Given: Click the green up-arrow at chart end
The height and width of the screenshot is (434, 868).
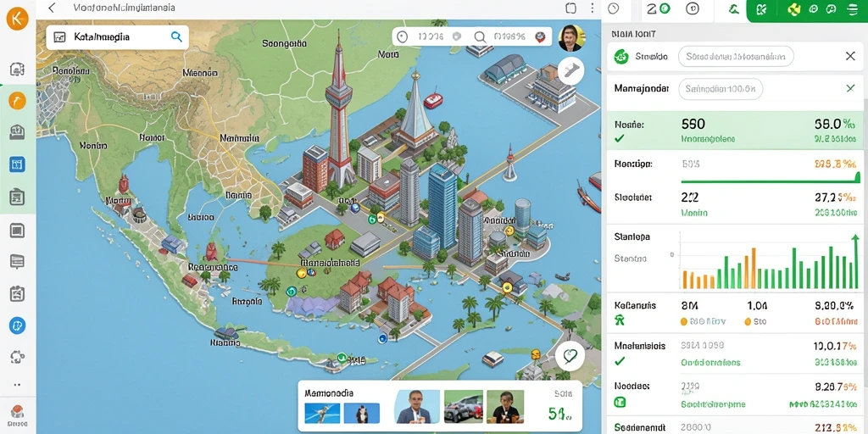Looking at the screenshot, I should tap(855, 261).
